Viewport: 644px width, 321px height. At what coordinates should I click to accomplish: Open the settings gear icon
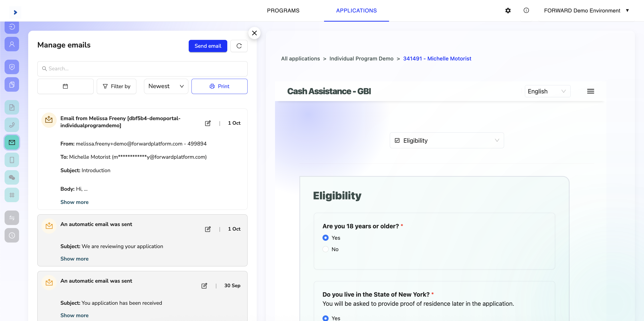tap(508, 10)
